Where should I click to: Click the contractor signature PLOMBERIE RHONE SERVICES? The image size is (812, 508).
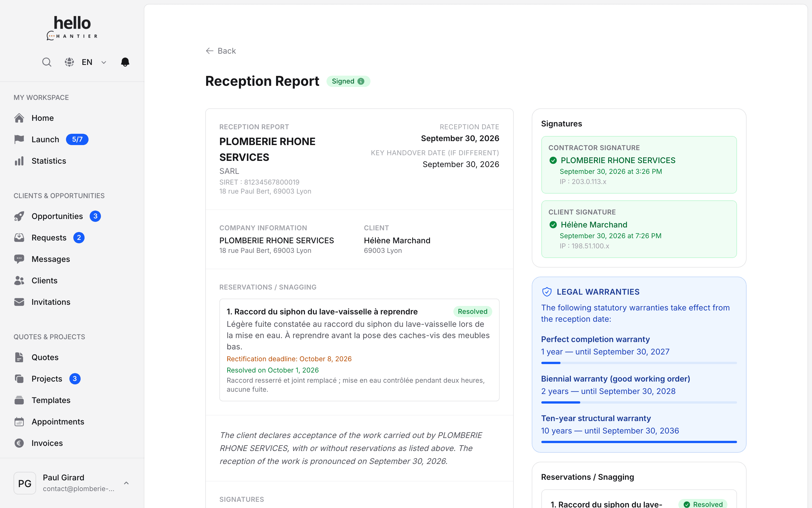click(618, 160)
